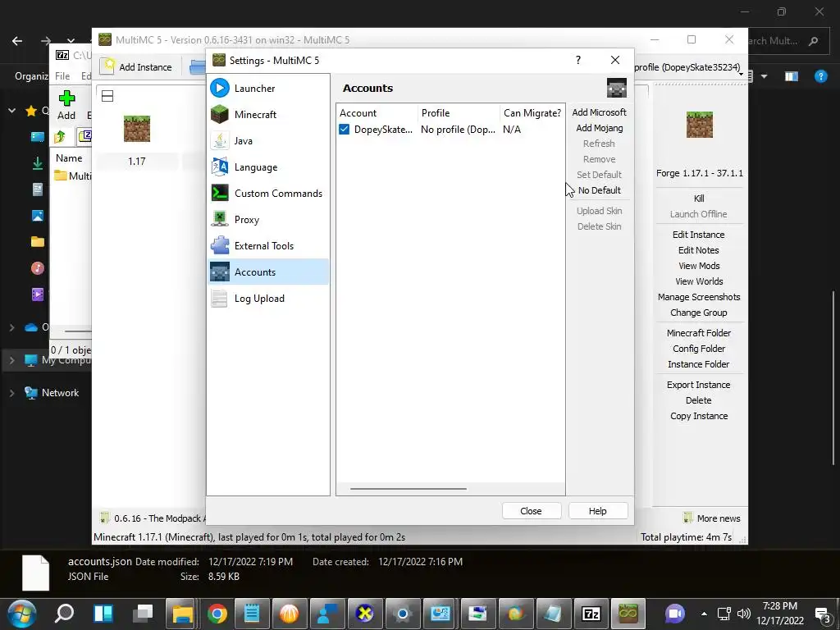Toggle the Explorer preview pane icon

point(792,76)
